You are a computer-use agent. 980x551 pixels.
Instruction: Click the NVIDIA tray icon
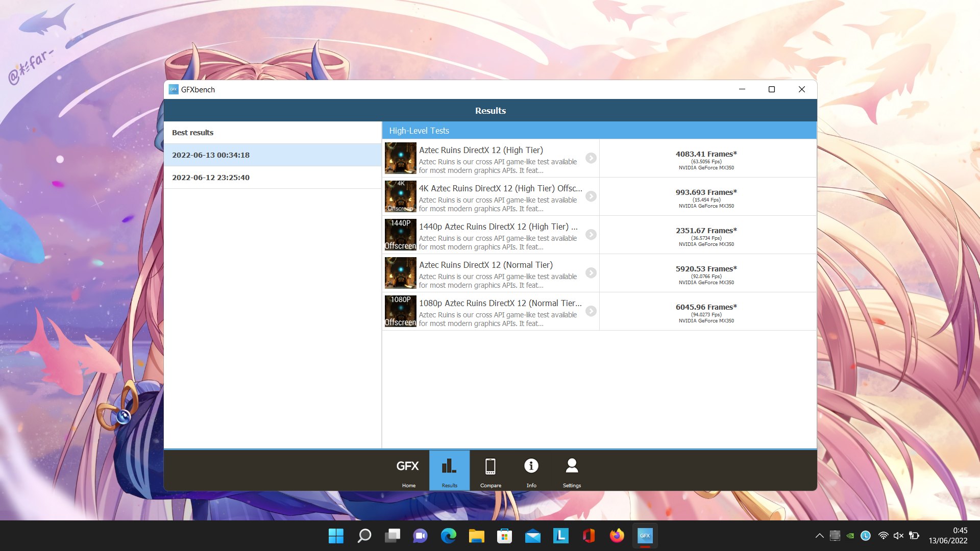[850, 536]
